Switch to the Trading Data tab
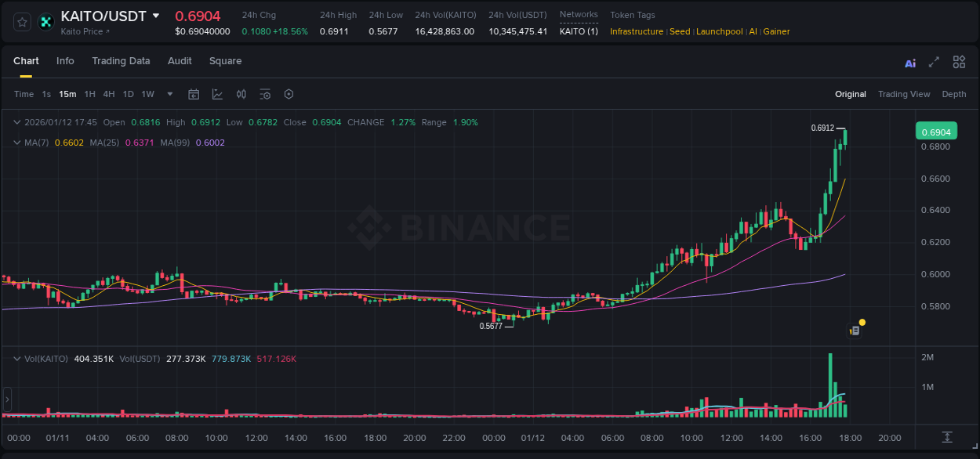The width and height of the screenshot is (980, 459). click(121, 61)
